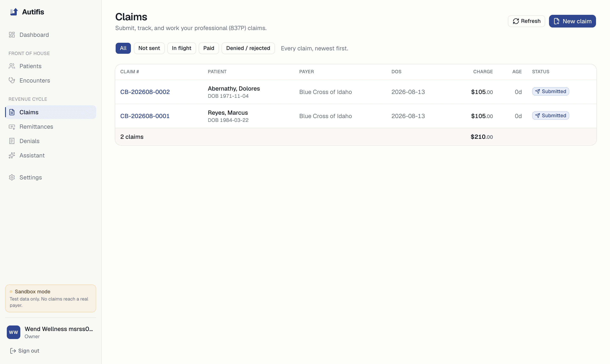Screen dimensions: 610x364
Task: Click the Claims page heading
Action: pos(131,17)
